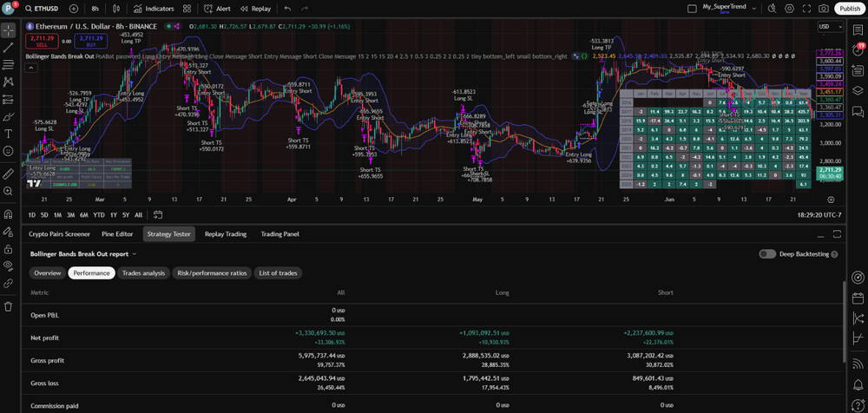Start bar Replay mode
The height and width of the screenshot is (413, 868).
coord(256,9)
